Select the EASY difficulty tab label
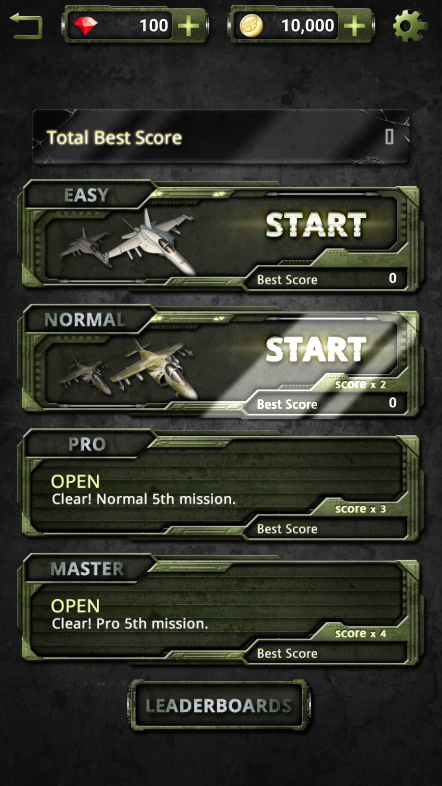 click(86, 195)
